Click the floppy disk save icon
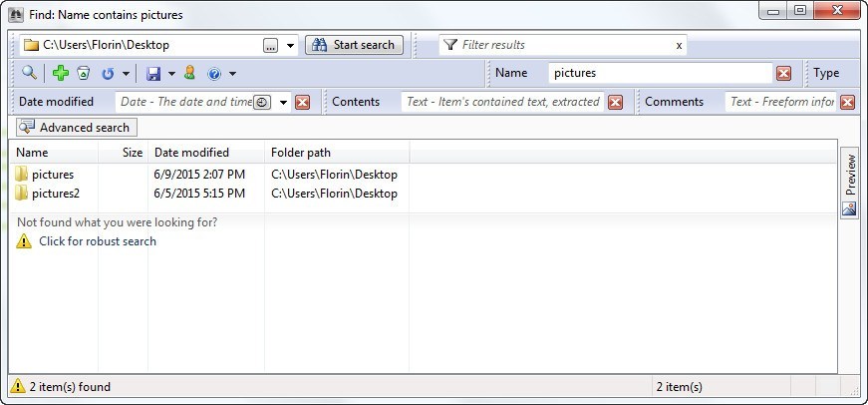868x405 pixels. coord(153,73)
